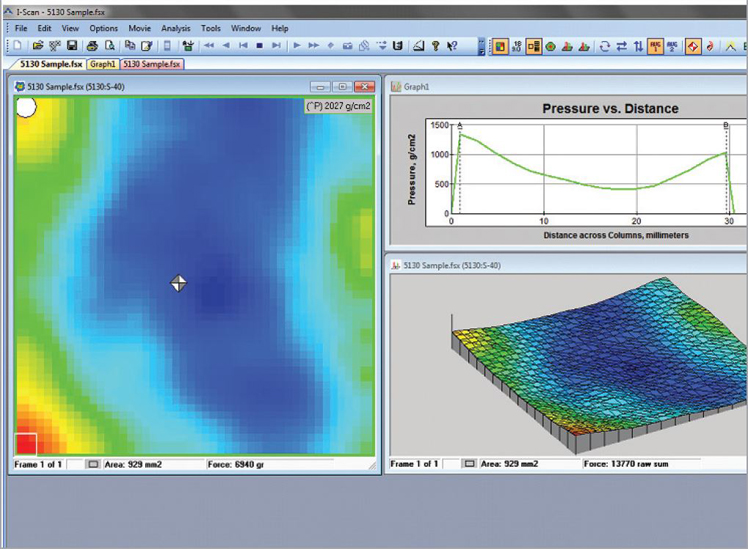
Task: Click the Open folder icon
Action: (38, 46)
